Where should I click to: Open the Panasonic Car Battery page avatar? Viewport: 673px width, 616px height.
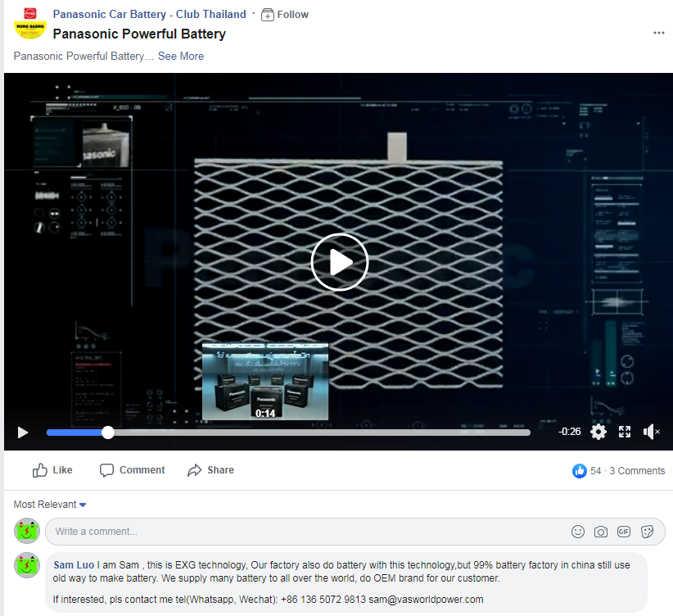pos(30,24)
